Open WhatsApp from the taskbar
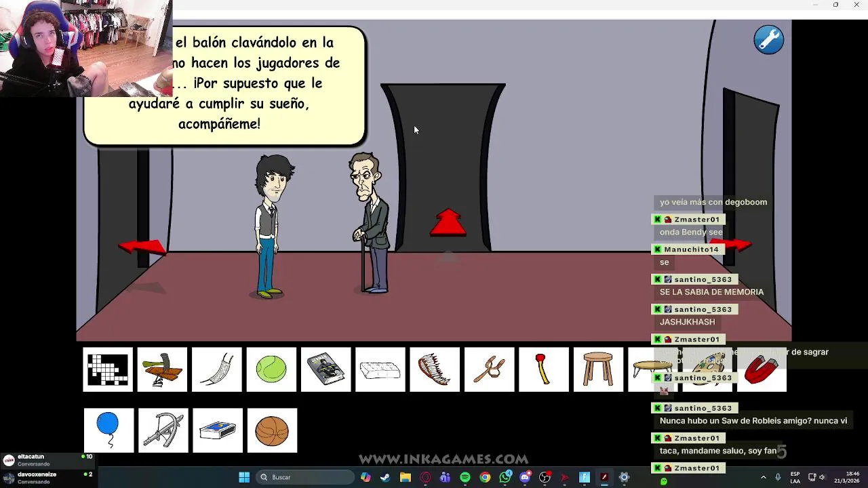 505,477
